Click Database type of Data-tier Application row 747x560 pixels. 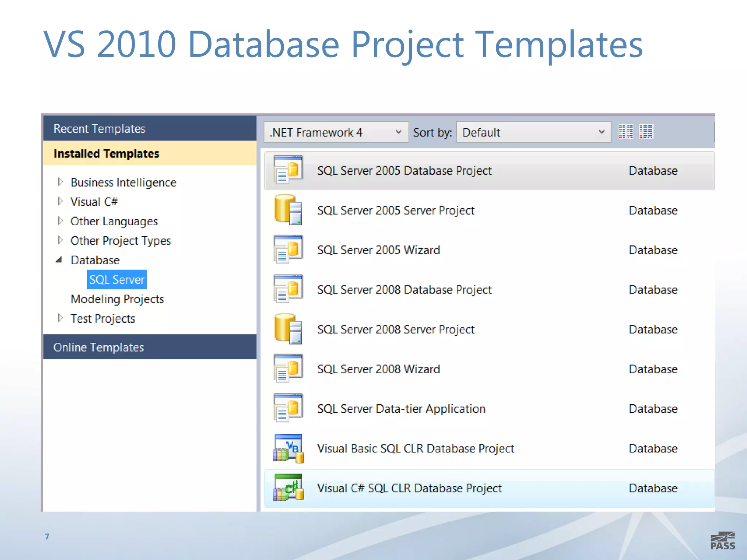pos(653,409)
